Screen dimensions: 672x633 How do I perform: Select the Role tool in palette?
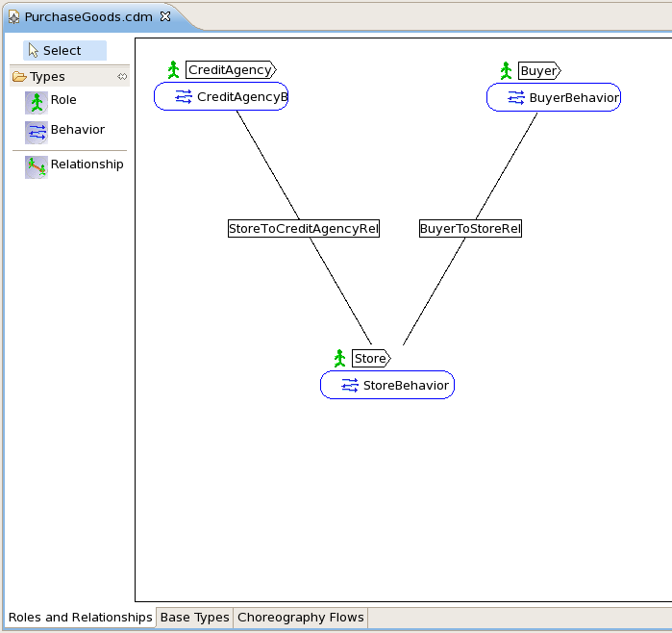pos(51,102)
